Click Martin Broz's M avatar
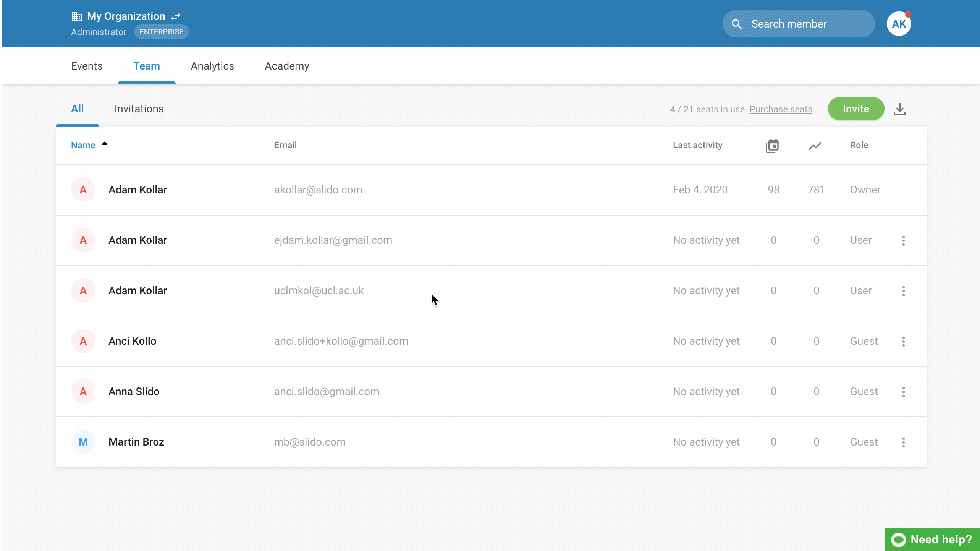The image size is (980, 551). click(83, 442)
